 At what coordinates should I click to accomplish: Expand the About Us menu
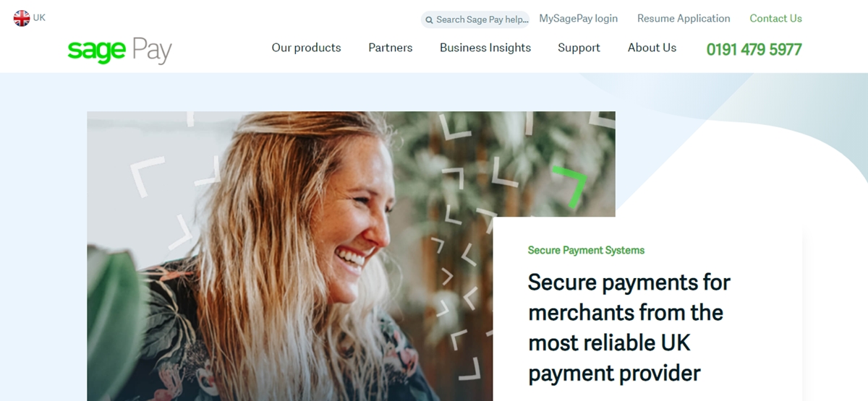pos(652,48)
